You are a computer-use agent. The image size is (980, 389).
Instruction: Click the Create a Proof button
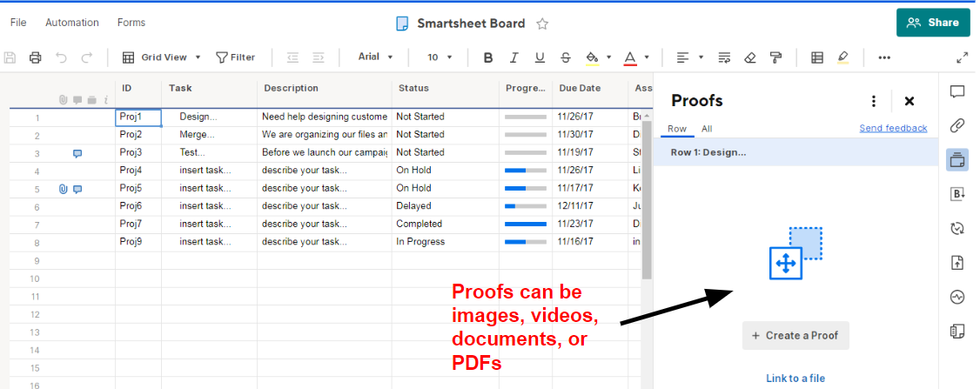[x=795, y=336]
